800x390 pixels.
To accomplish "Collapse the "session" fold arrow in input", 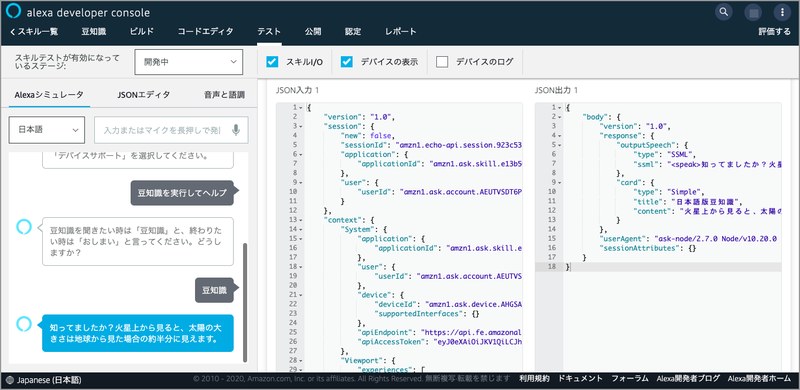I will click(301, 126).
